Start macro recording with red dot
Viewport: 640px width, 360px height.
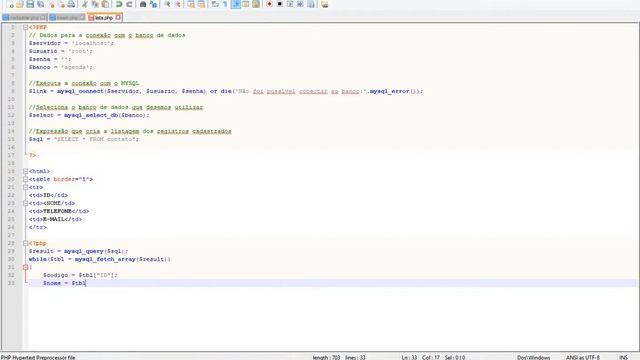click(269, 4)
